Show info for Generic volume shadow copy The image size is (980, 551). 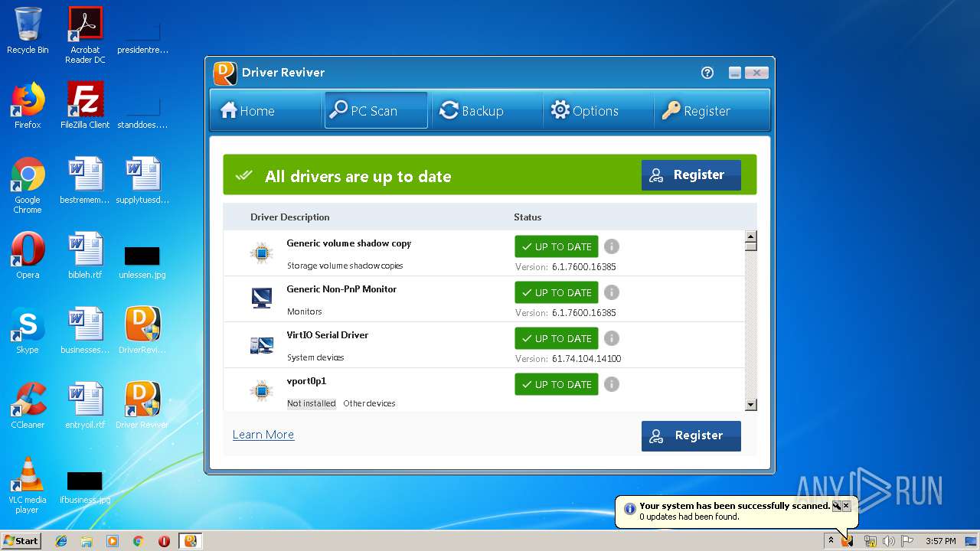611,246
